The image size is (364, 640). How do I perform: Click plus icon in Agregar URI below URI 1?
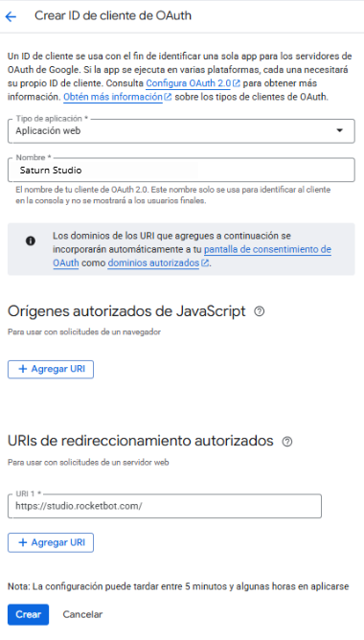point(23,542)
